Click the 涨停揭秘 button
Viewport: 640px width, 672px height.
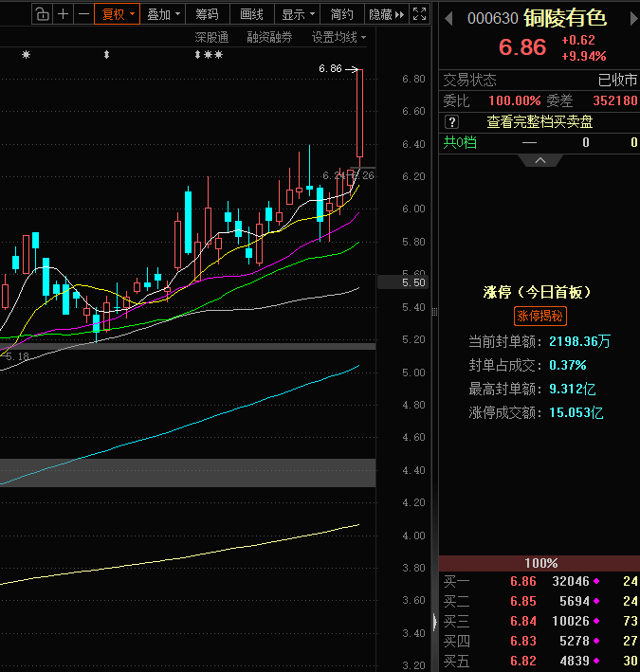[539, 317]
